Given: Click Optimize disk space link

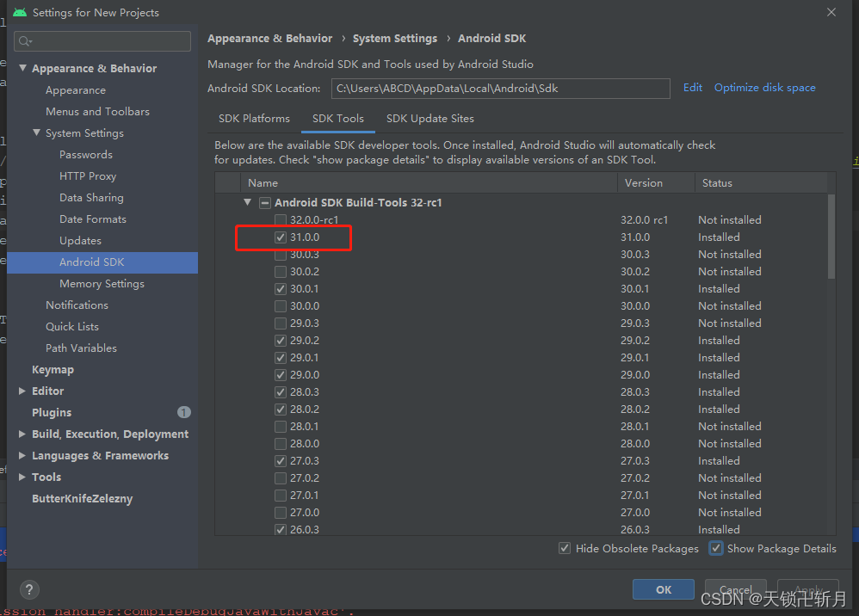Looking at the screenshot, I should coord(765,88).
